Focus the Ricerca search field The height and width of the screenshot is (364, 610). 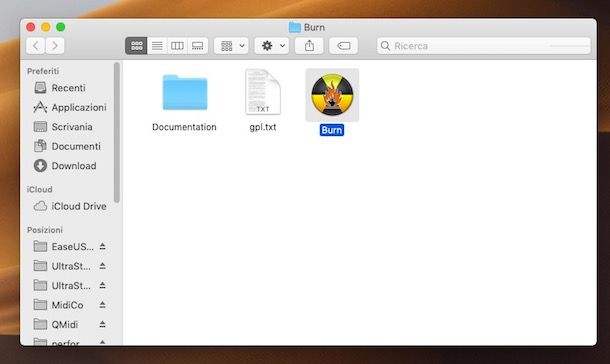[x=484, y=46]
